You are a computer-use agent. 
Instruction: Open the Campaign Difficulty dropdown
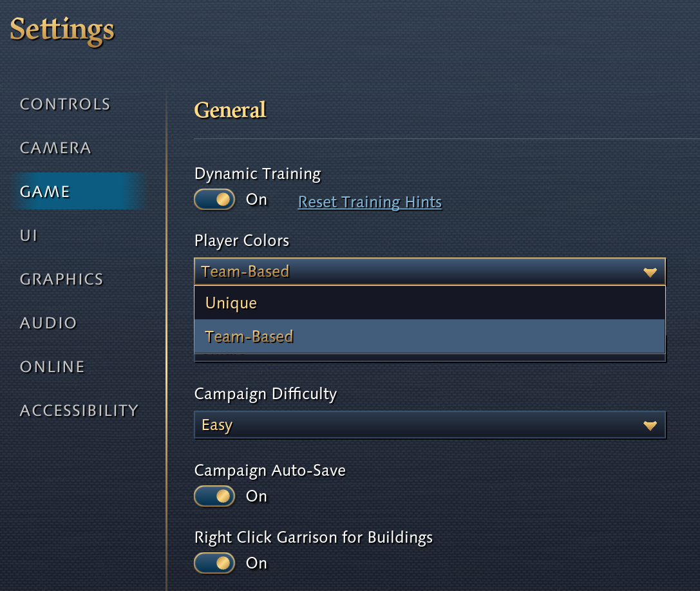point(430,424)
